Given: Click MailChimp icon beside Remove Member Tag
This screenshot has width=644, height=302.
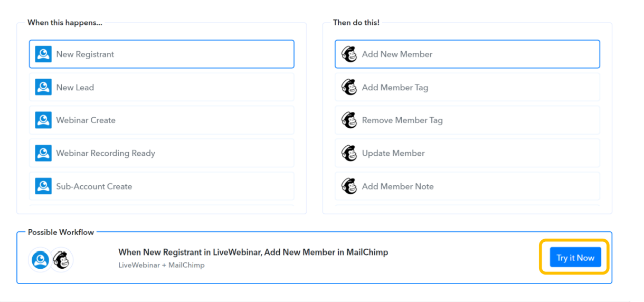Looking at the screenshot, I should tap(349, 120).
